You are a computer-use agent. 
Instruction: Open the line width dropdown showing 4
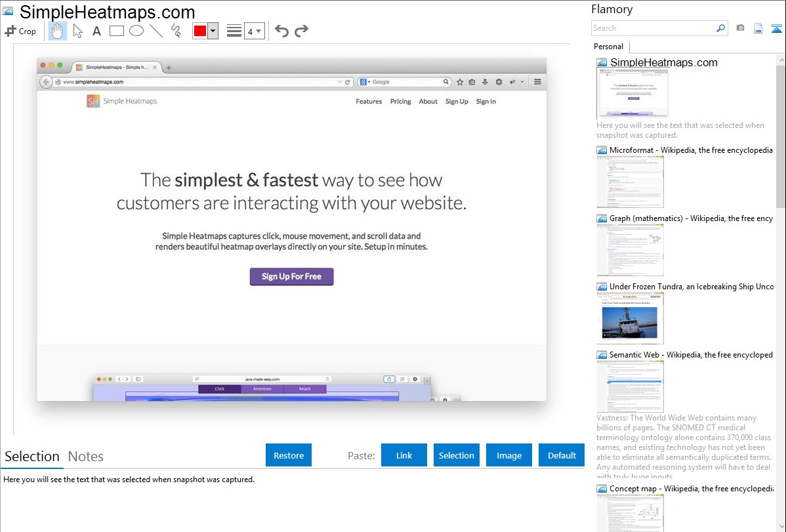254,31
